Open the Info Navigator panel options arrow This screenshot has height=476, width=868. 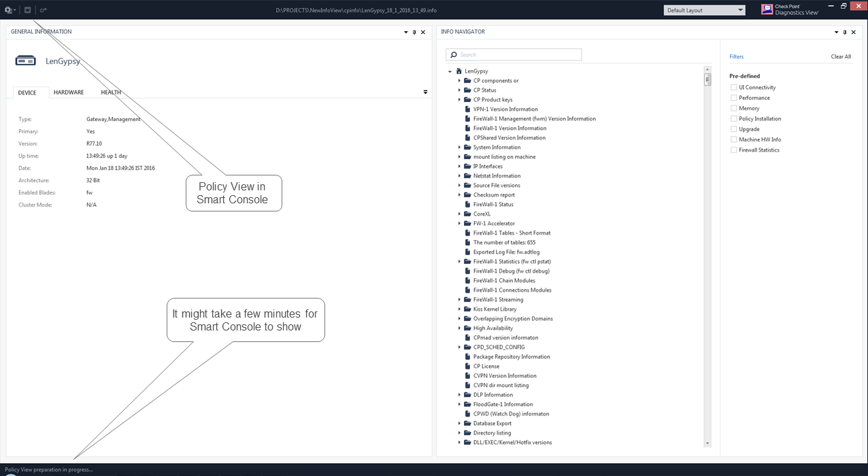point(837,32)
